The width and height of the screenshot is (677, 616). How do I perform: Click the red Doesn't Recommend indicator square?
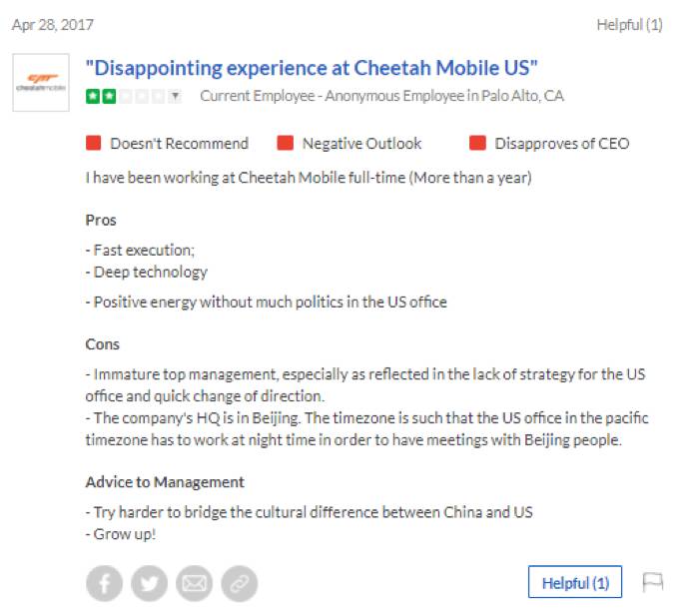[94, 143]
